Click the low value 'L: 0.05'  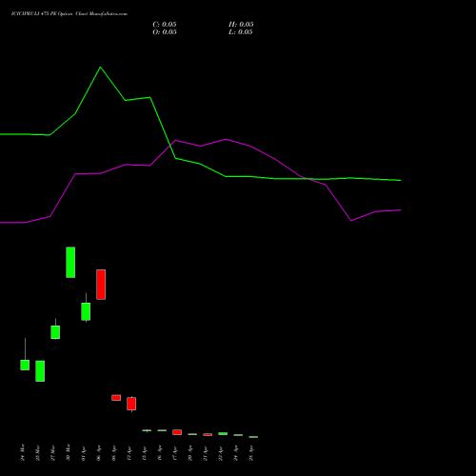tap(241, 32)
